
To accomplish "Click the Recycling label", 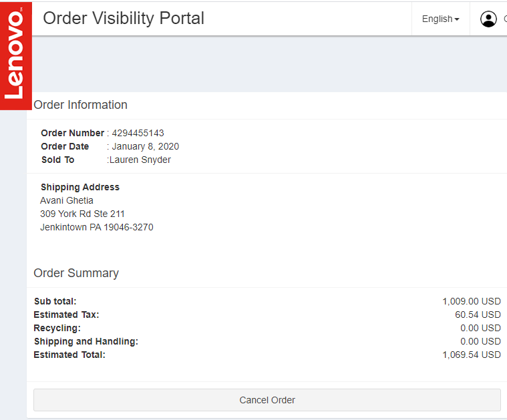I will [57, 328].
